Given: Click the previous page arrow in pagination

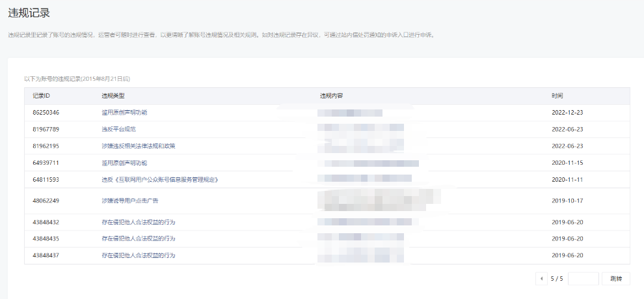Looking at the screenshot, I should pyautogui.click(x=541, y=279).
